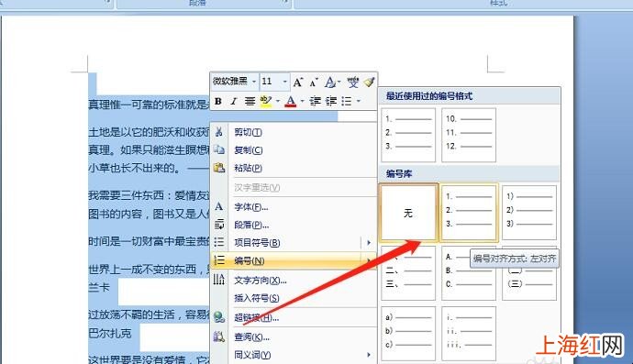Toggle italic in the mini toolbar

point(233,101)
